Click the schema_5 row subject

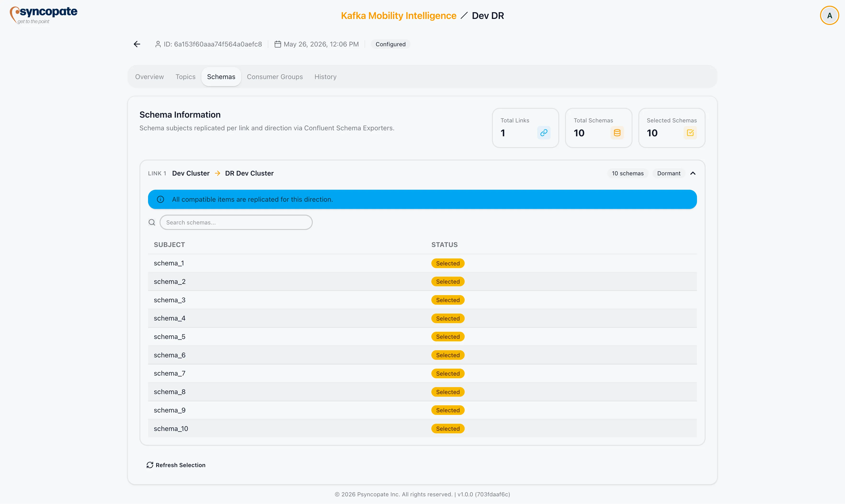[x=169, y=337]
